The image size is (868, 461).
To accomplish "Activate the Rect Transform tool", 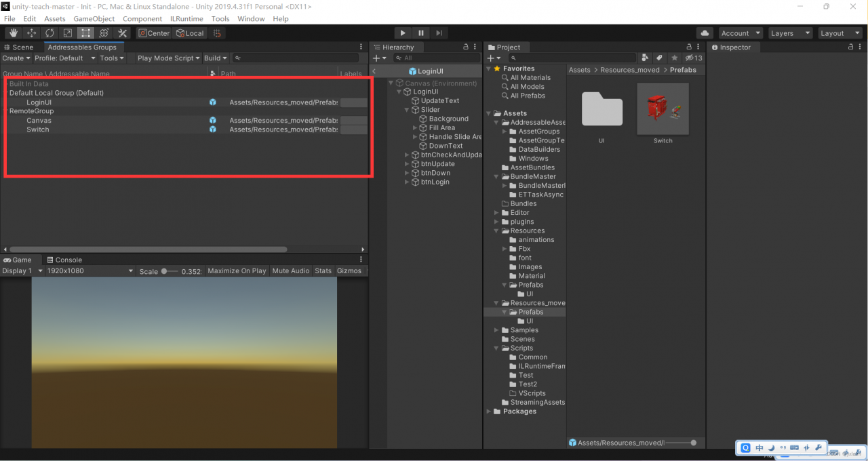I will [x=85, y=33].
